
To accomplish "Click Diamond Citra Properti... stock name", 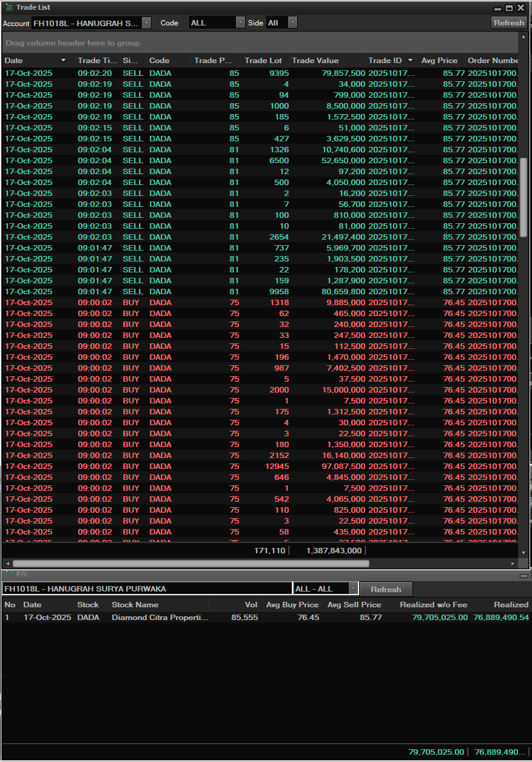I will (x=160, y=618).
